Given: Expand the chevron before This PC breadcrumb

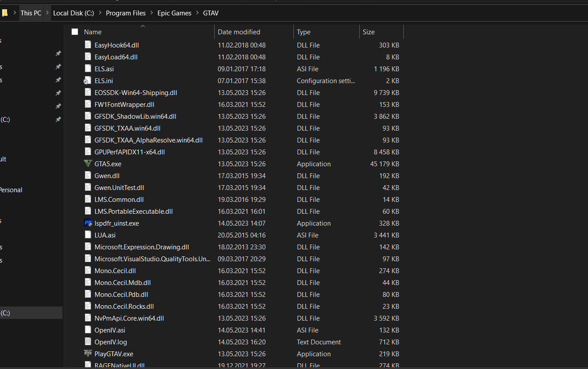Looking at the screenshot, I should (14, 13).
